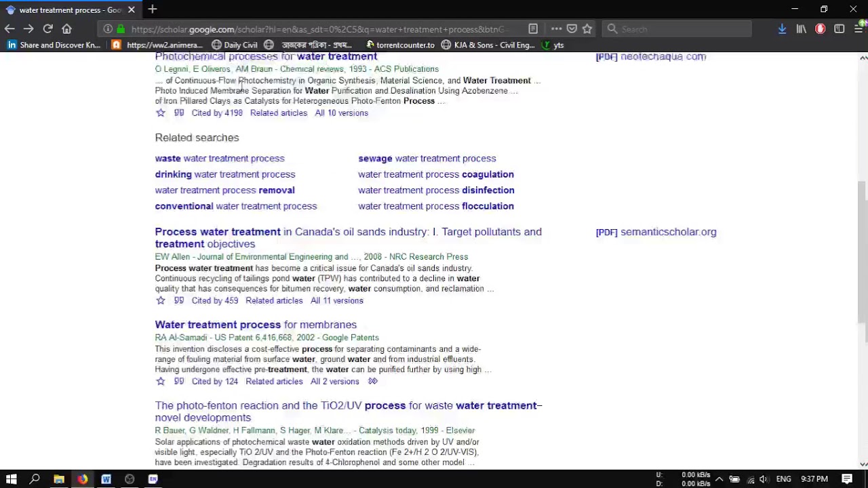The width and height of the screenshot is (868, 488).
Task: Cite the 'Cited by 124' result
Action: click(178, 382)
